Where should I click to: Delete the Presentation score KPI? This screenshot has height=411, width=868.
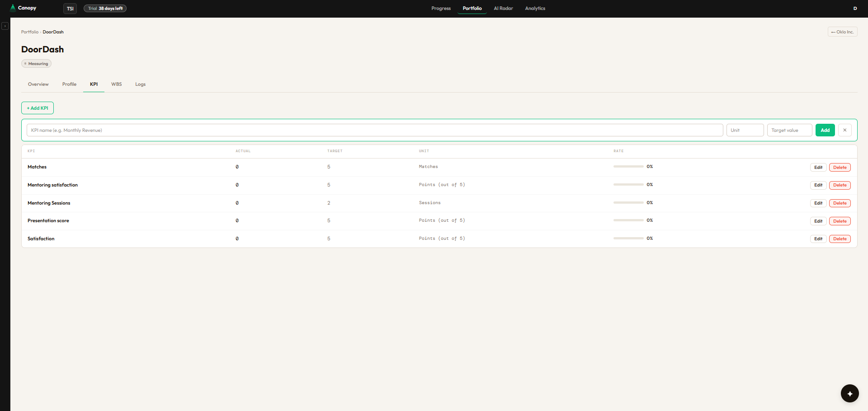click(x=840, y=221)
